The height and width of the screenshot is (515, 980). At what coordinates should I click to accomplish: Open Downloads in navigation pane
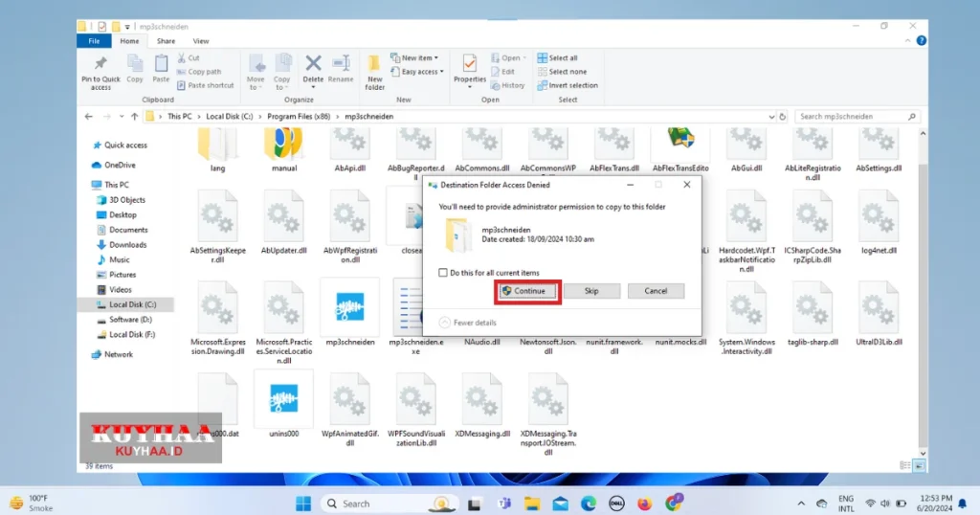pyautogui.click(x=122, y=245)
